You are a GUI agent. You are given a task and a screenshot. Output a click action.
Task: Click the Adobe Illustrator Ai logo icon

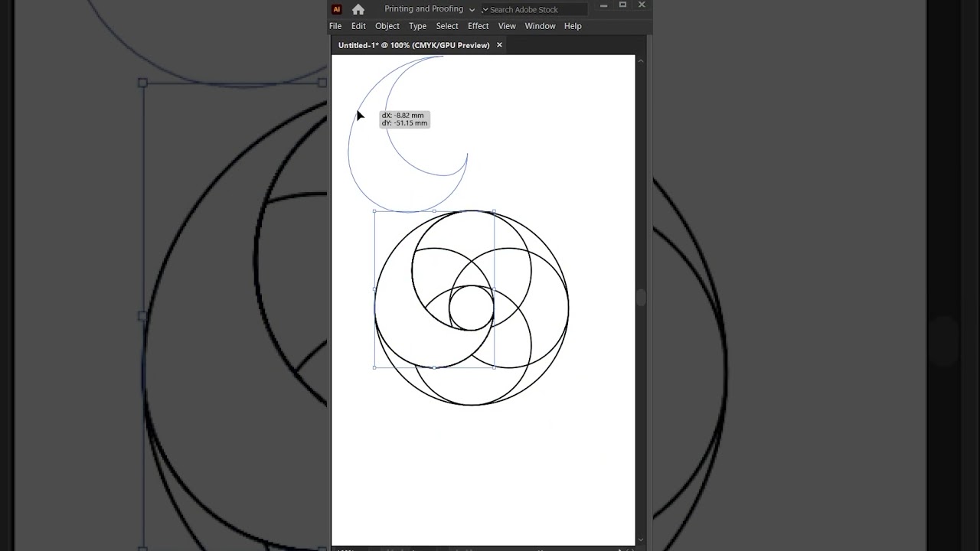pos(336,9)
